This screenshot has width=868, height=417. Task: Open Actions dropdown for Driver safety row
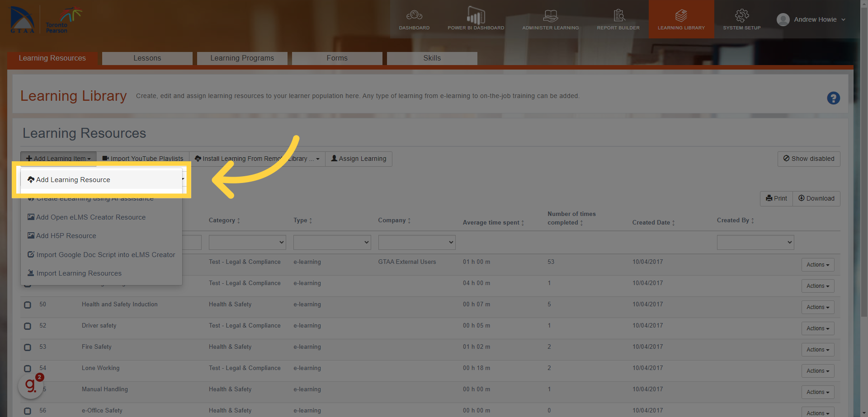click(x=818, y=328)
